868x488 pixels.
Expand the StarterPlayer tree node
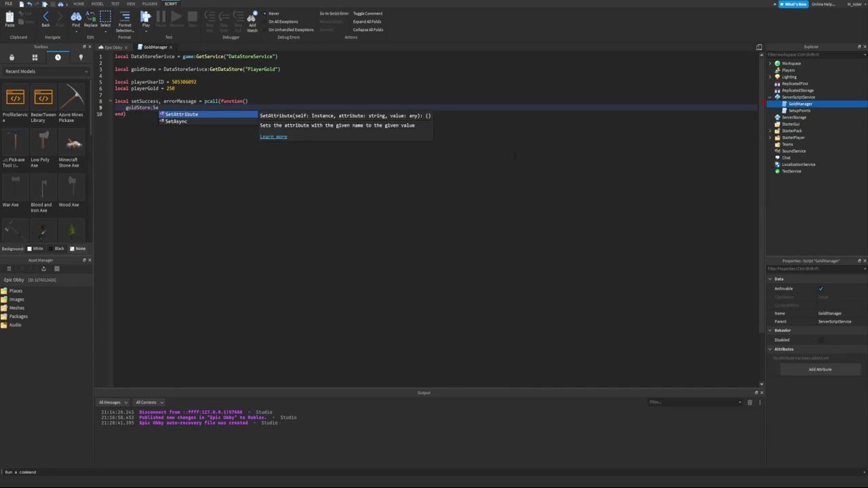(770, 138)
